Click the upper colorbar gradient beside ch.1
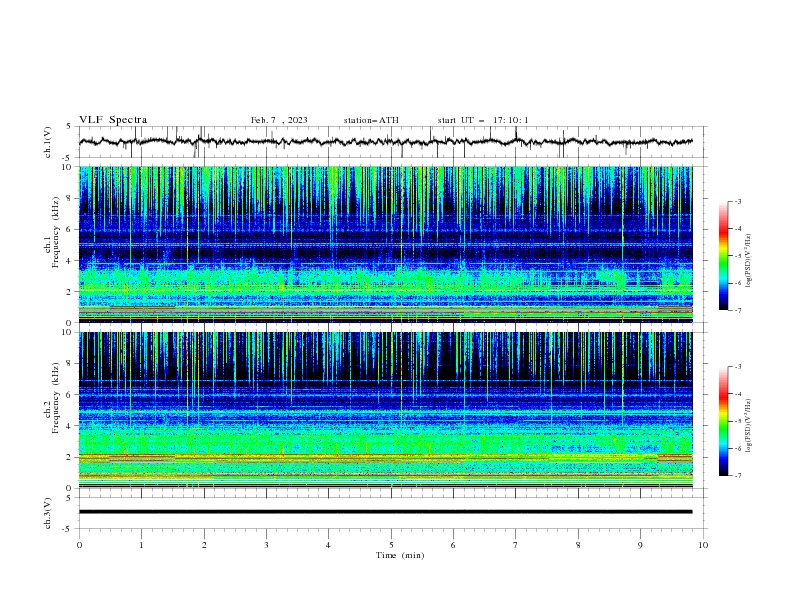Screen dimensions: 792x612 (x=723, y=256)
